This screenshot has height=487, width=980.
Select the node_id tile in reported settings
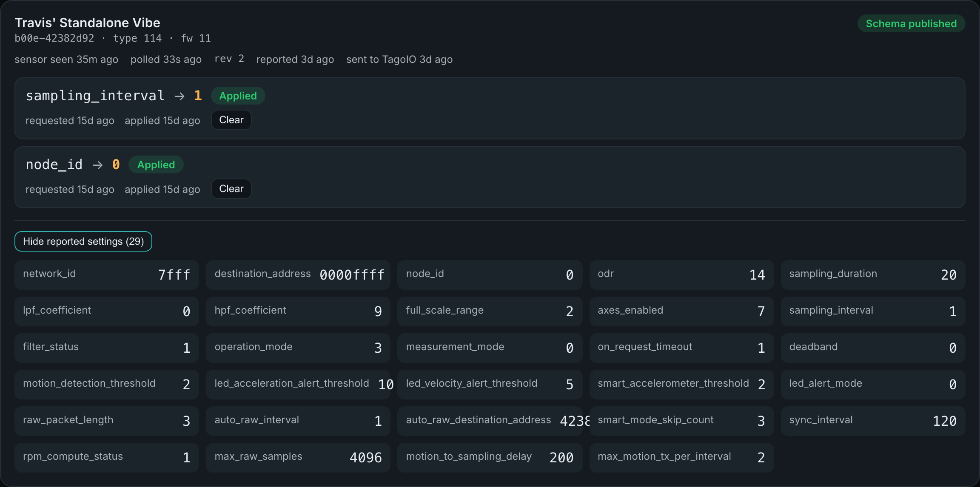pyautogui.click(x=490, y=275)
